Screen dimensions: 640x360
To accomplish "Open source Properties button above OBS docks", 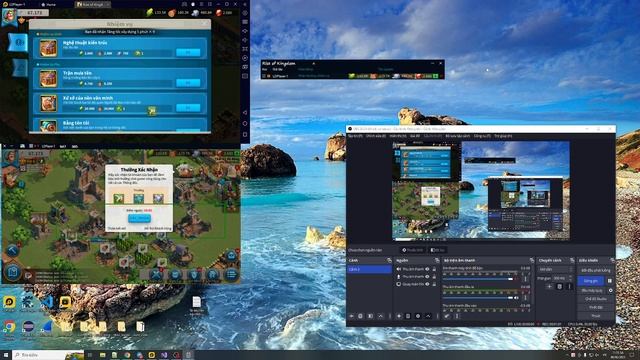I will click(x=413, y=250).
